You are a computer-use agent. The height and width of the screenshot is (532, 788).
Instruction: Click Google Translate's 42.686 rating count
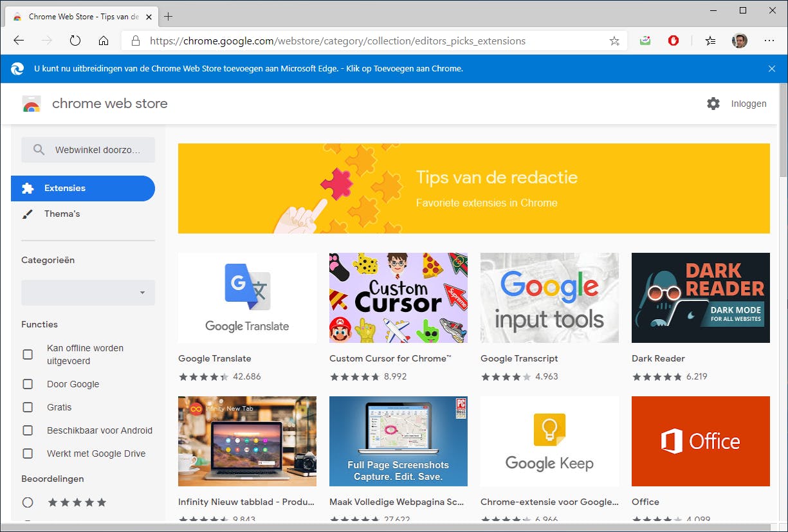pyautogui.click(x=247, y=376)
